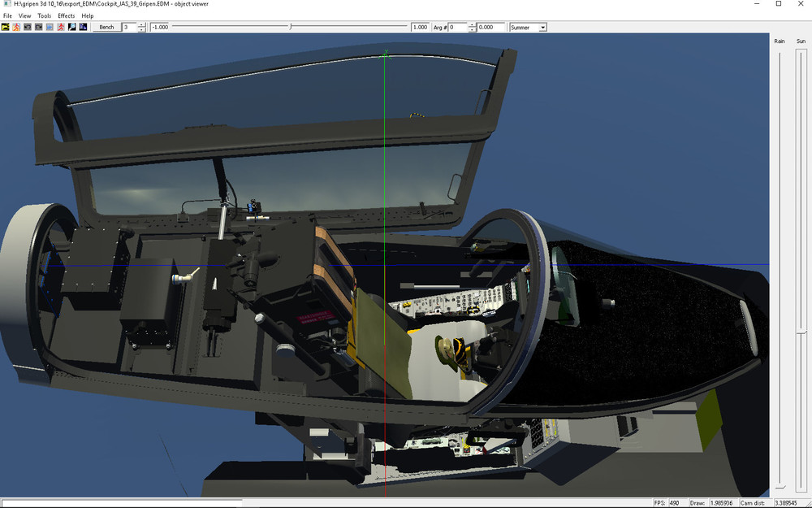
Task: Click the last toolbar icon before Bench
Action: tap(83, 27)
